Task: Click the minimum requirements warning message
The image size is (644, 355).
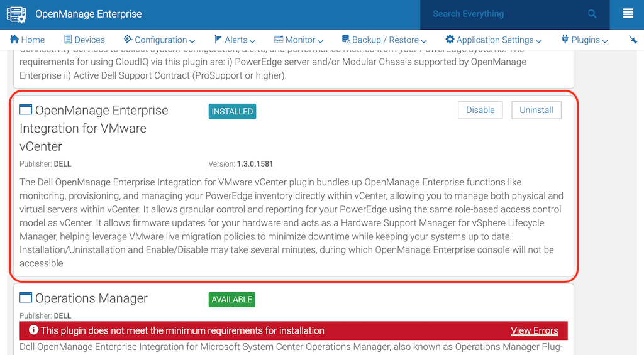Action: tap(182, 330)
